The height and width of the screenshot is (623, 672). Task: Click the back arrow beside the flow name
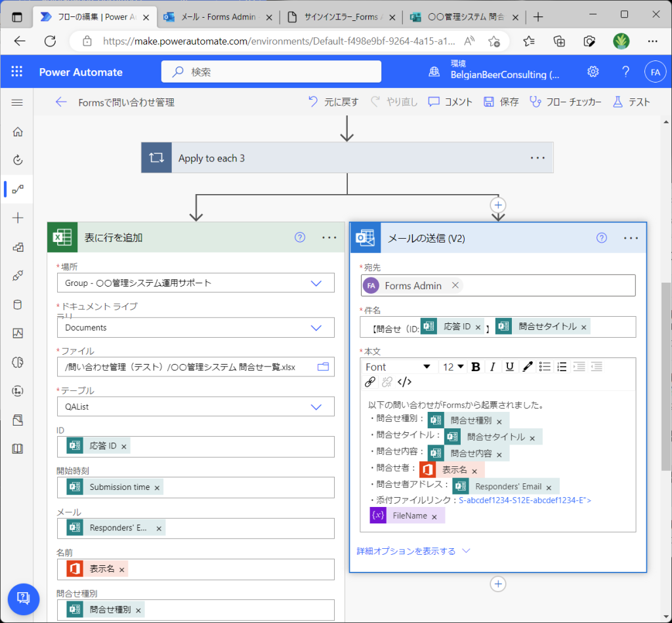point(61,102)
